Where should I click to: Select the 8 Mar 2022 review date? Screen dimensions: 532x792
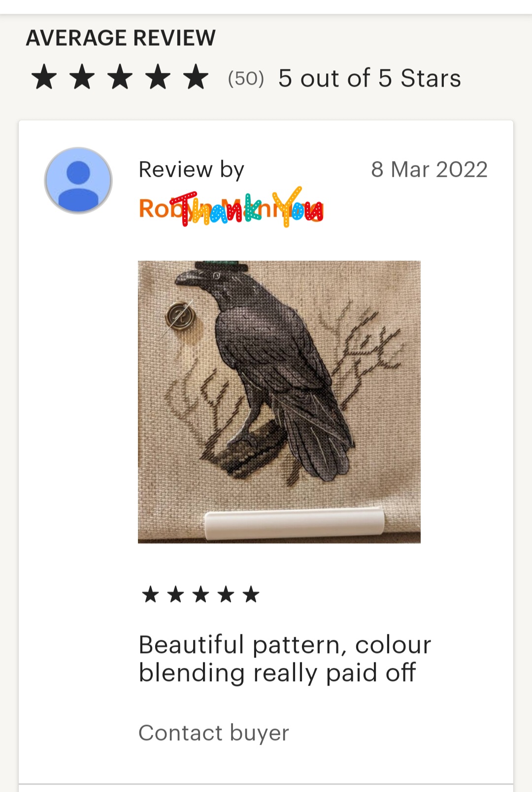(429, 169)
